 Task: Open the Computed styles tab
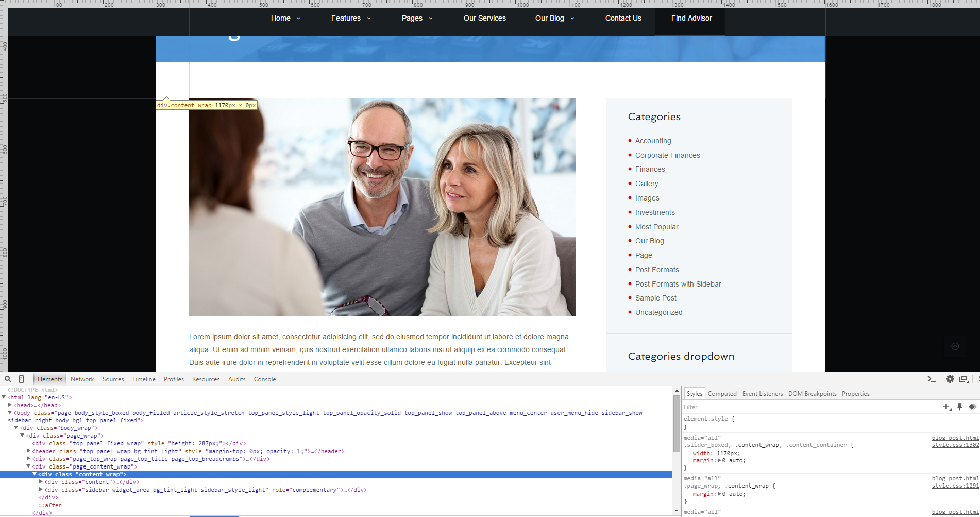point(722,394)
